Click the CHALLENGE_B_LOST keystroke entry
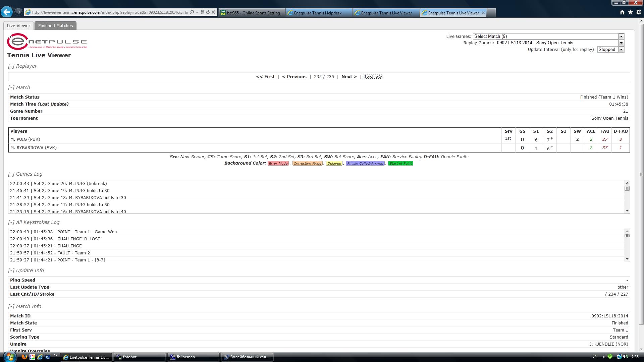Viewport: 644px width, 362px height. [x=316, y=239]
